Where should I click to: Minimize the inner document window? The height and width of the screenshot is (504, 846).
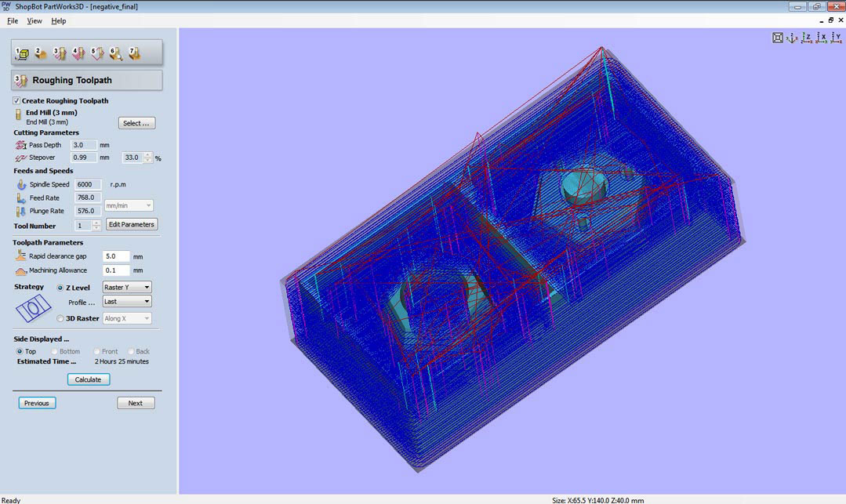821,20
